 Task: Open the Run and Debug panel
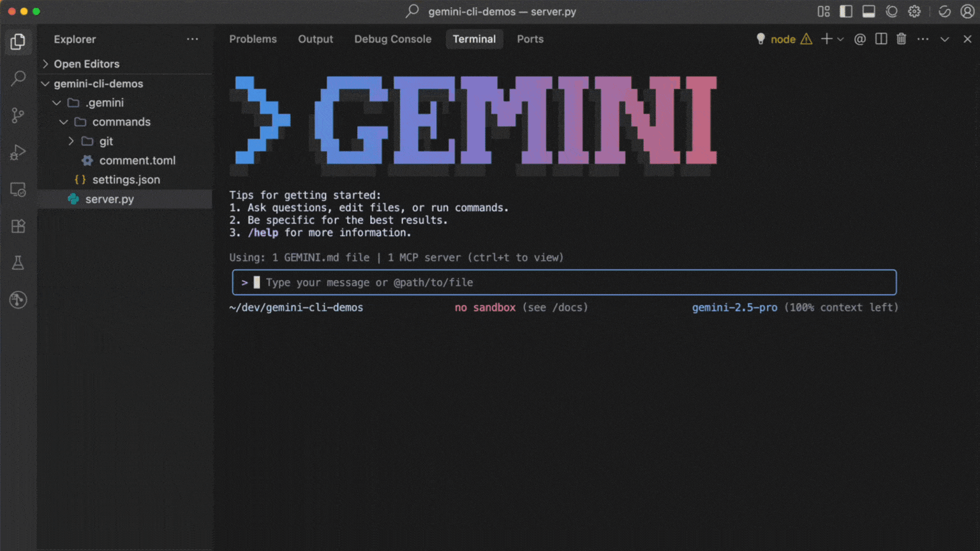coord(18,152)
